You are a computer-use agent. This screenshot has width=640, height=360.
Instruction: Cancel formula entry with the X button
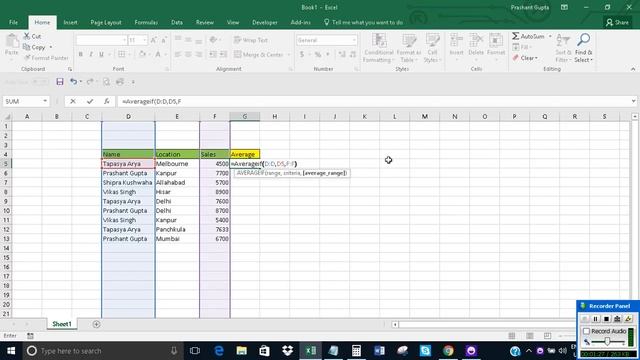click(73, 101)
